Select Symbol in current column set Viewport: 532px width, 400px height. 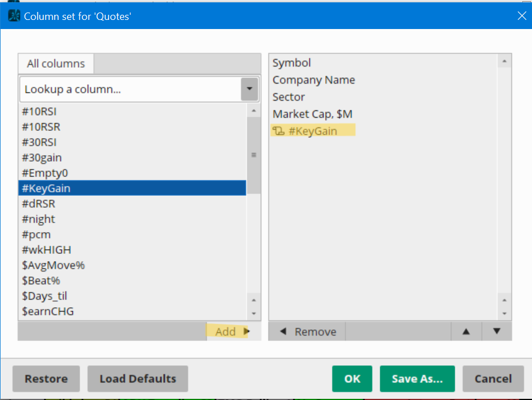click(x=384, y=63)
